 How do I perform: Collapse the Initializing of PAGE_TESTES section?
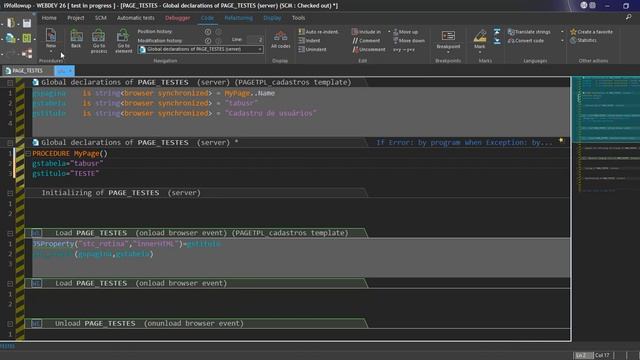click(x=10, y=193)
